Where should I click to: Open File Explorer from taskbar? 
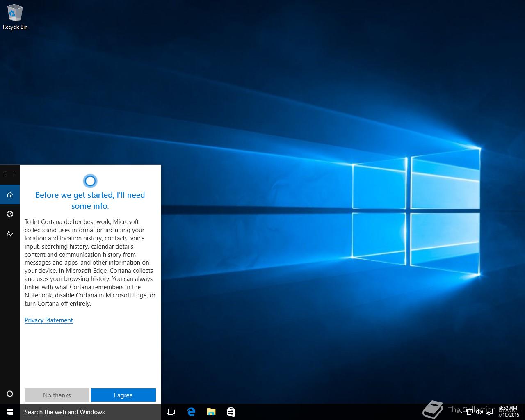point(211,412)
